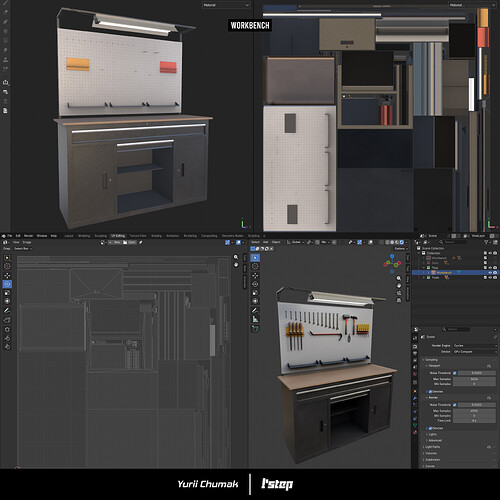Click the zoom magnifier in 3D viewport
This screenshot has width=500, height=500.
click(x=399, y=278)
